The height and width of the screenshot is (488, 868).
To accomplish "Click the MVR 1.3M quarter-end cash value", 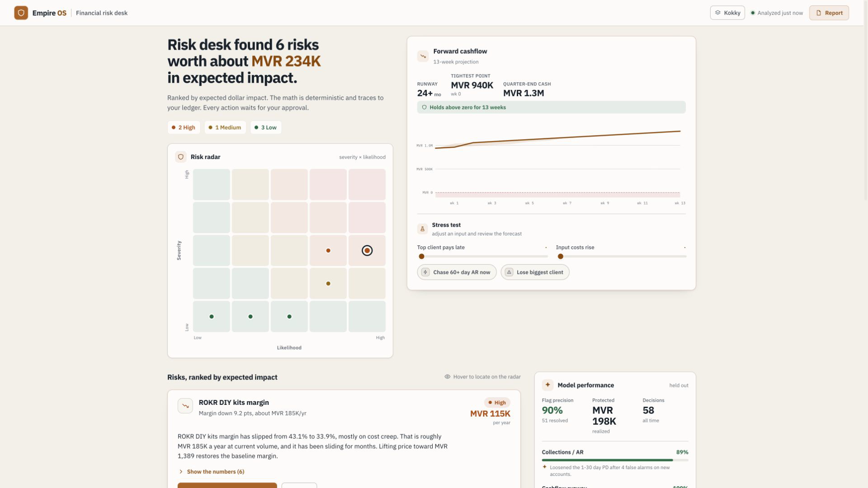I will click(524, 93).
